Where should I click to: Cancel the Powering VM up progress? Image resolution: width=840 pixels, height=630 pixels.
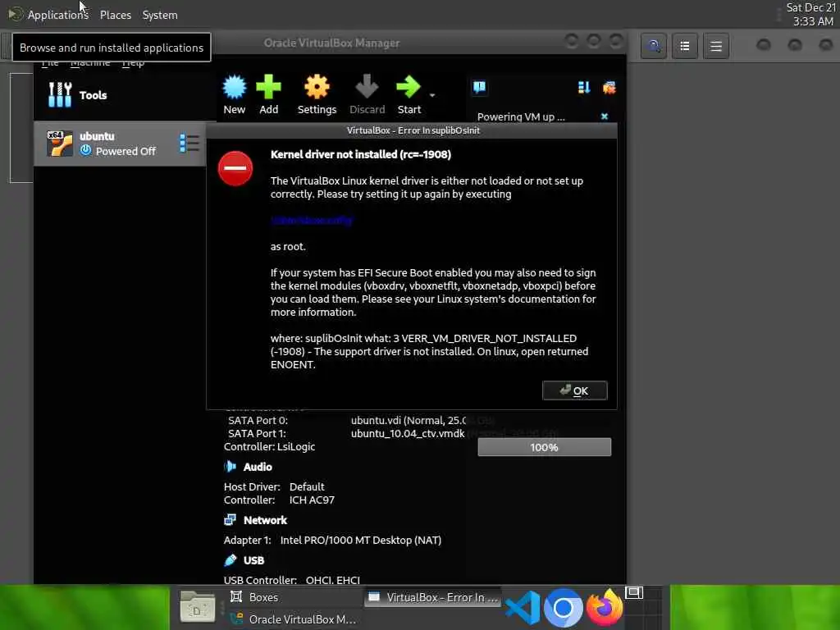coord(605,116)
